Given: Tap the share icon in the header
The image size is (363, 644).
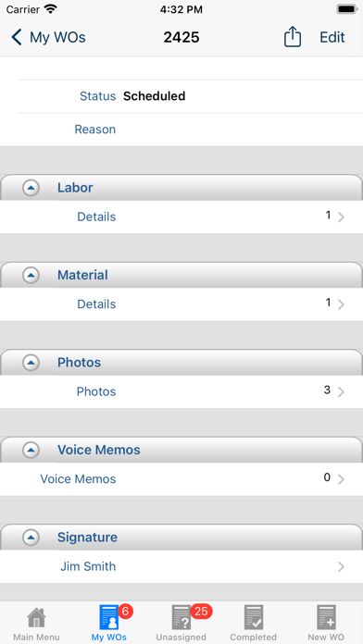Looking at the screenshot, I should pos(293,37).
